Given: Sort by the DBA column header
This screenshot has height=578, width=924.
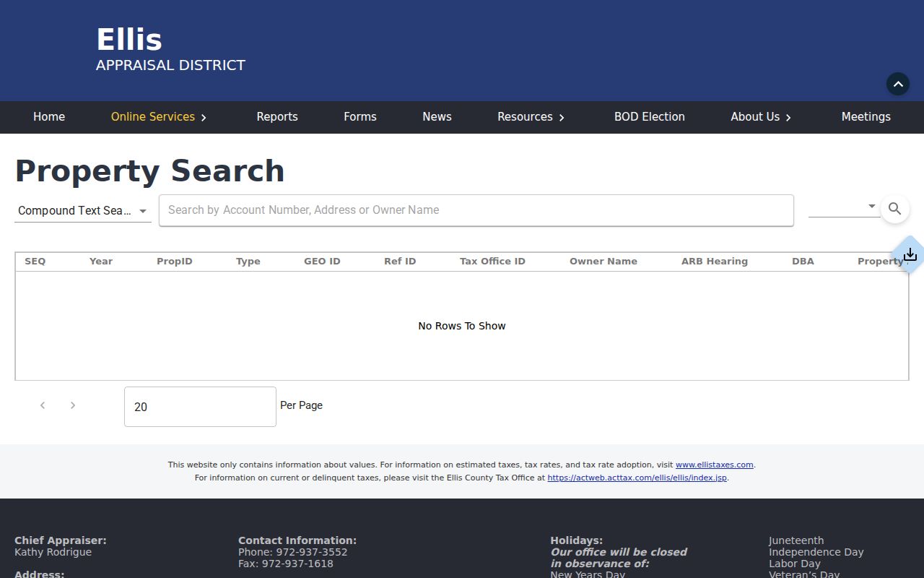Looking at the screenshot, I should pyautogui.click(x=803, y=262).
